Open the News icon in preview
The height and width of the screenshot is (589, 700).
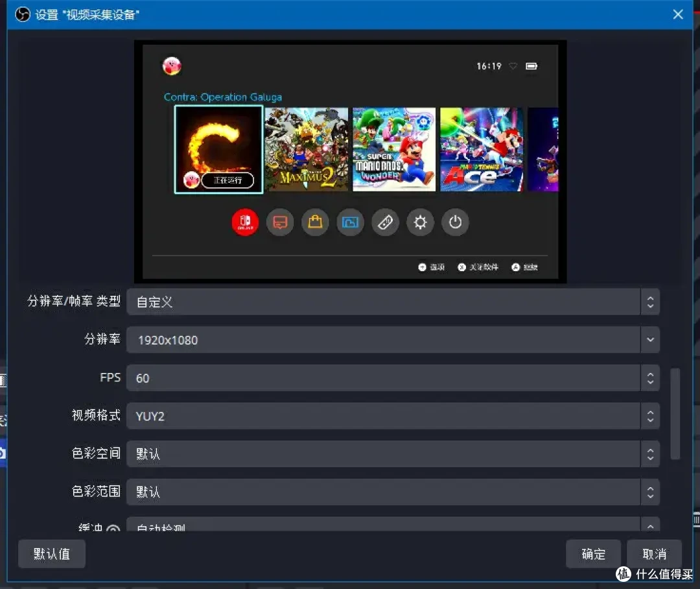pos(280,222)
